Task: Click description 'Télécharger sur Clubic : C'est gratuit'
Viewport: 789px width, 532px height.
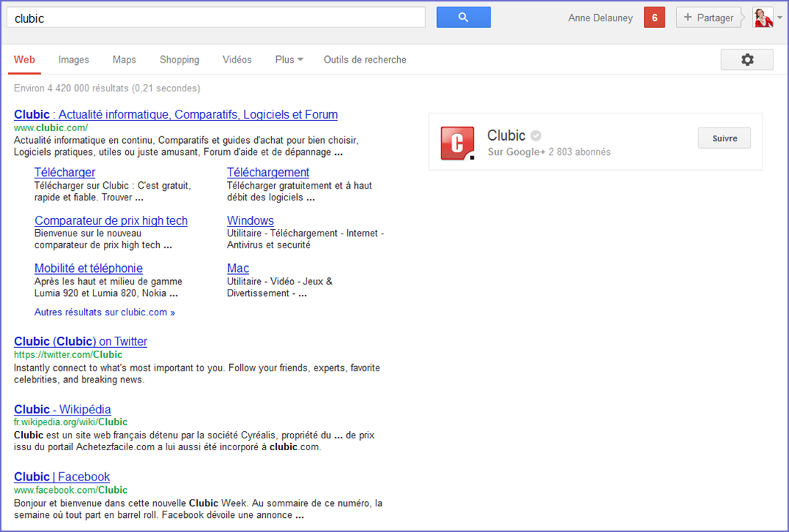Action: (113, 192)
